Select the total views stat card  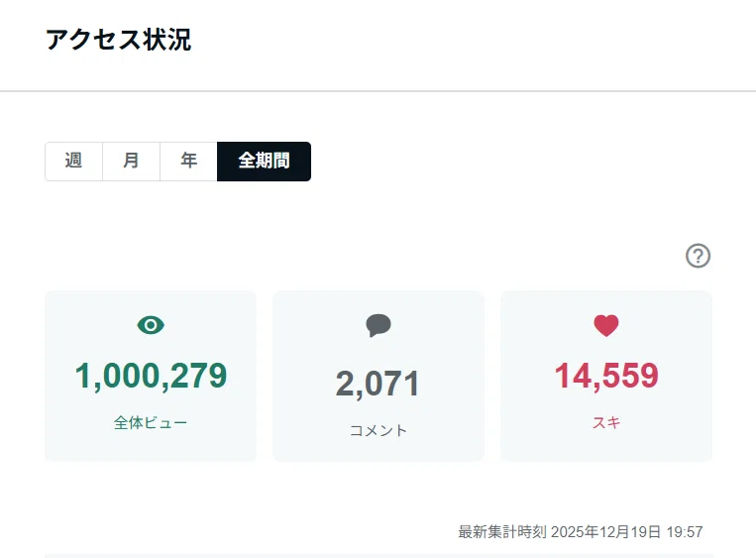click(x=151, y=376)
